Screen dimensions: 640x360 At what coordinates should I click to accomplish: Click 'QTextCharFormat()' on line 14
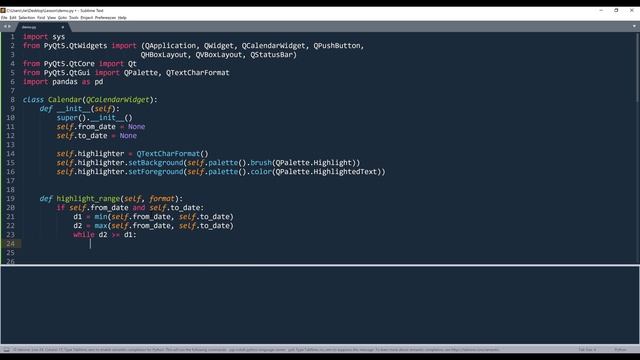click(x=172, y=153)
